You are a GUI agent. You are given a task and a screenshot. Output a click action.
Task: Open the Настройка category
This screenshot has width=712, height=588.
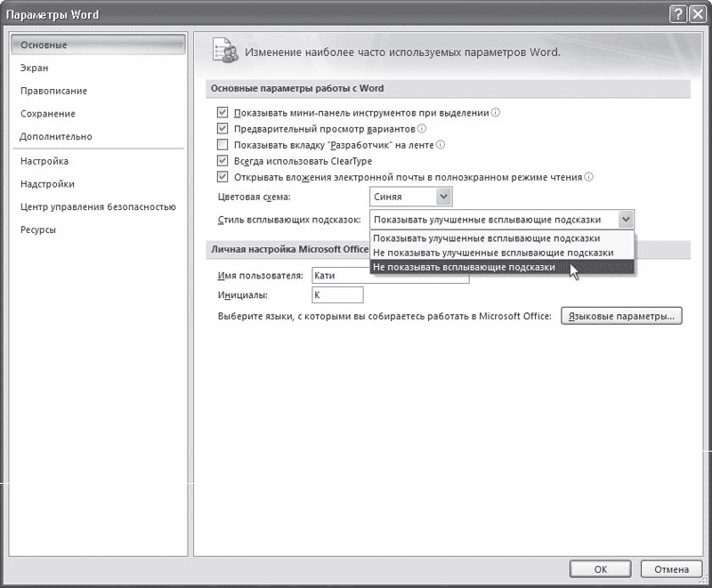[98, 161]
